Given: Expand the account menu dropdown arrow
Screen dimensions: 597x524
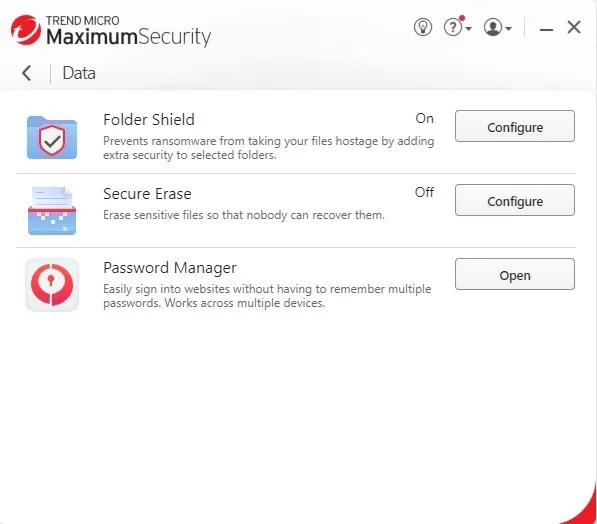Looking at the screenshot, I should [x=509, y=29].
